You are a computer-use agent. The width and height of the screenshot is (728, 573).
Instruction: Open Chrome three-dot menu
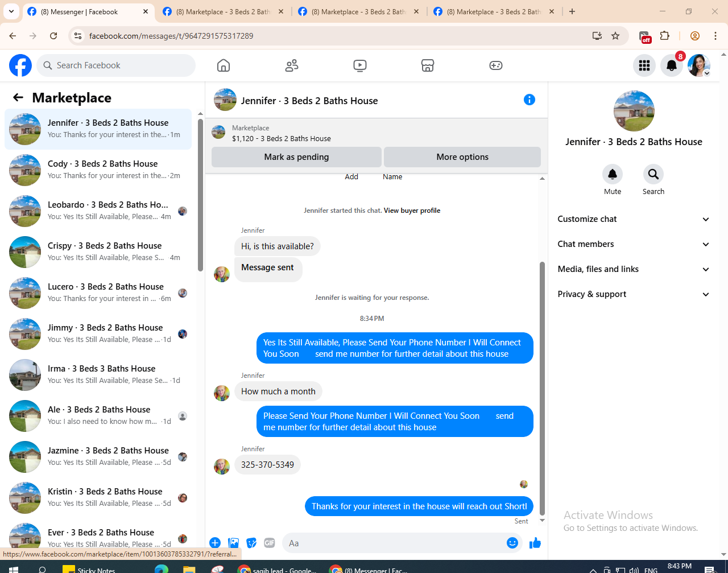(x=715, y=36)
